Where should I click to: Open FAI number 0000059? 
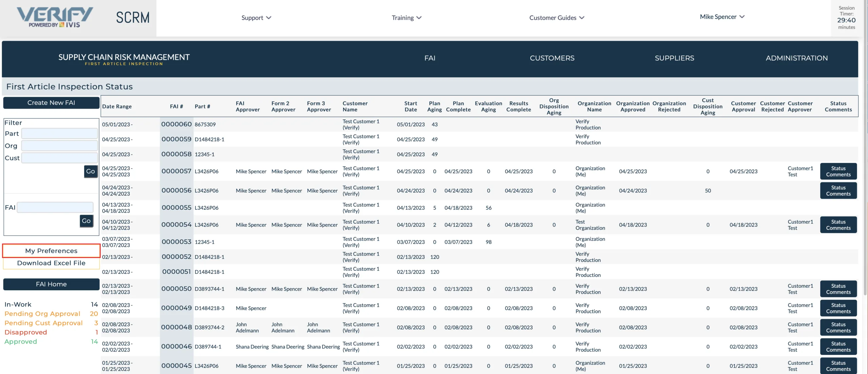point(176,139)
